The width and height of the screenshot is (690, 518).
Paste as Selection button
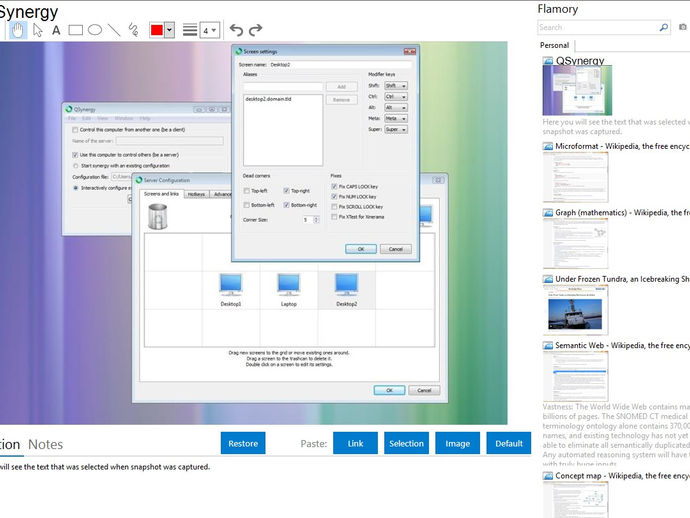click(x=406, y=443)
